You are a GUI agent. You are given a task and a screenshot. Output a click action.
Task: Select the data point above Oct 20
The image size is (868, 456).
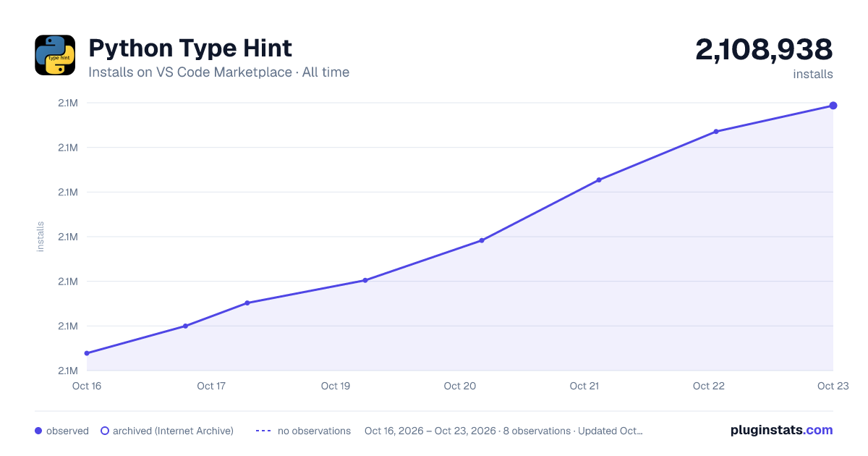pyautogui.click(x=482, y=240)
